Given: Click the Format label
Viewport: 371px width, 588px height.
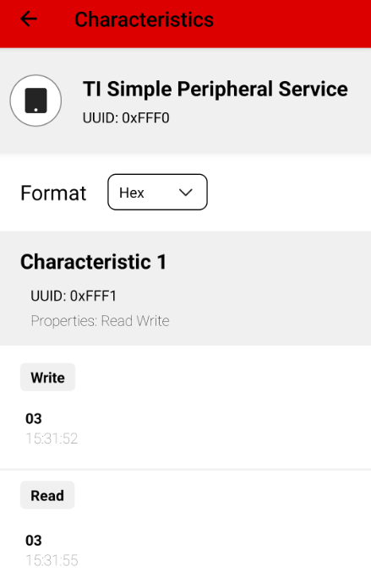Looking at the screenshot, I should pos(53,193).
